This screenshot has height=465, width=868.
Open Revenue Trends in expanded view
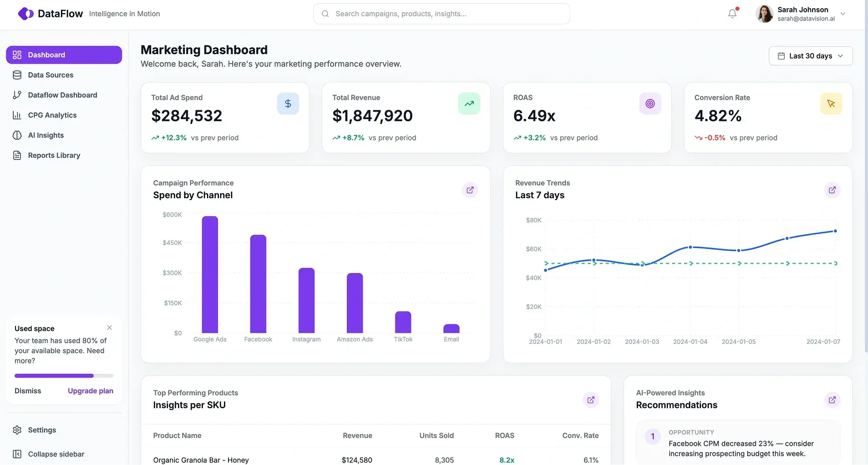coord(832,189)
